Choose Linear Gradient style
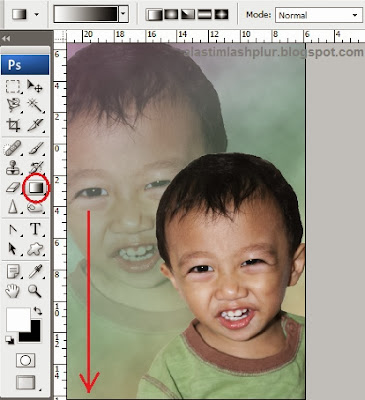The image size is (365, 400). (x=154, y=14)
